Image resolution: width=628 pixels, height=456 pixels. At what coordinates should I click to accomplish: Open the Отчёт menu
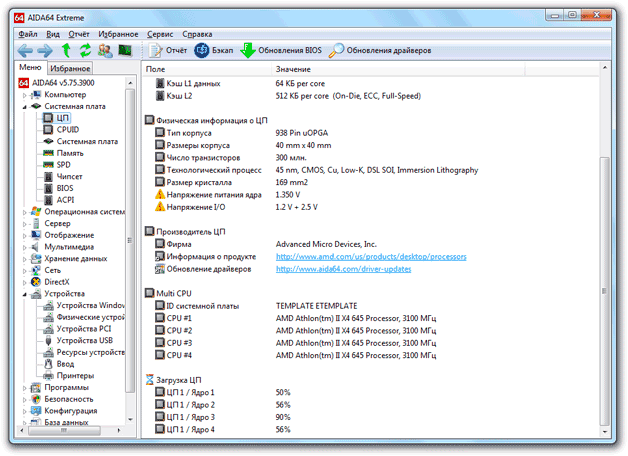tap(79, 34)
